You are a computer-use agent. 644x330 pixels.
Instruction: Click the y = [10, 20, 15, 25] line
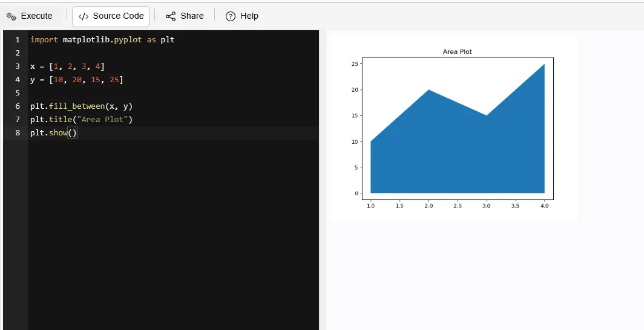click(x=76, y=80)
